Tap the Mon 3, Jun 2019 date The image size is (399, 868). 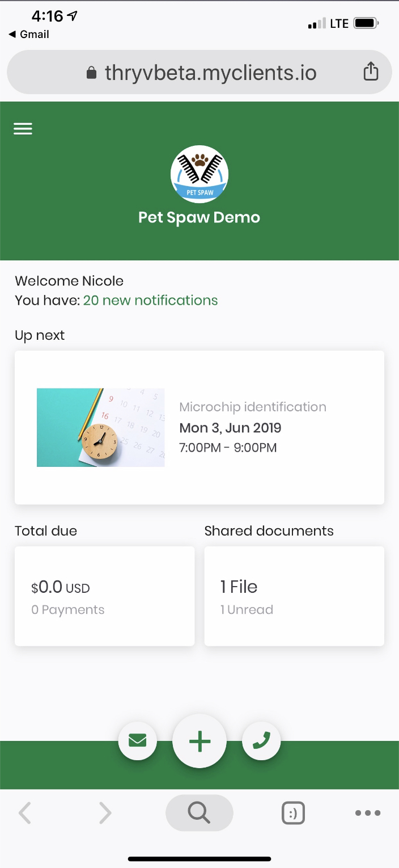230,428
